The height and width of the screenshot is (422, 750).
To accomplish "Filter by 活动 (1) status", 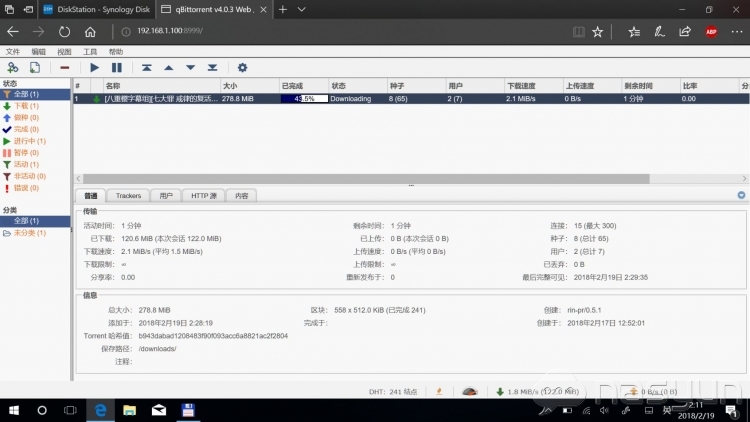I will pos(26,165).
